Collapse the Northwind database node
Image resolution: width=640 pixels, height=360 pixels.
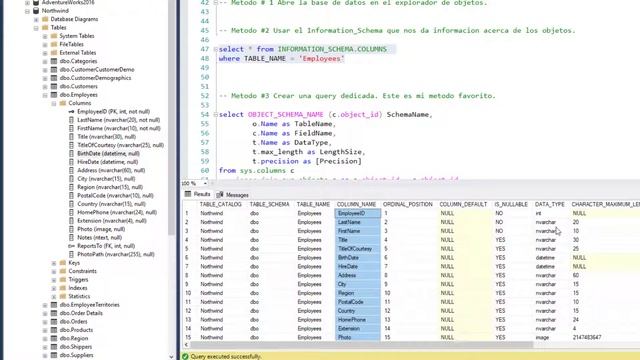(27, 11)
